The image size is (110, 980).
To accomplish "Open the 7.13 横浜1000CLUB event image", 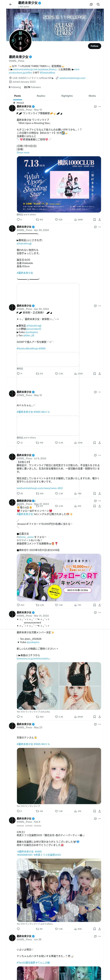I will tap(59, 184).
